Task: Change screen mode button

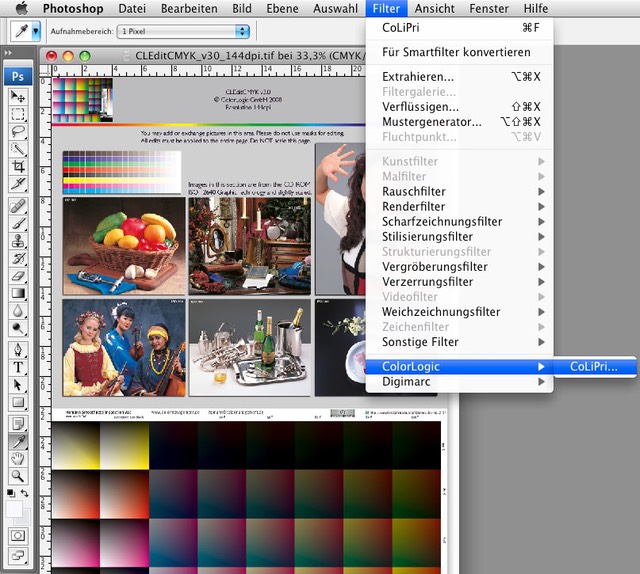Action: (18, 556)
